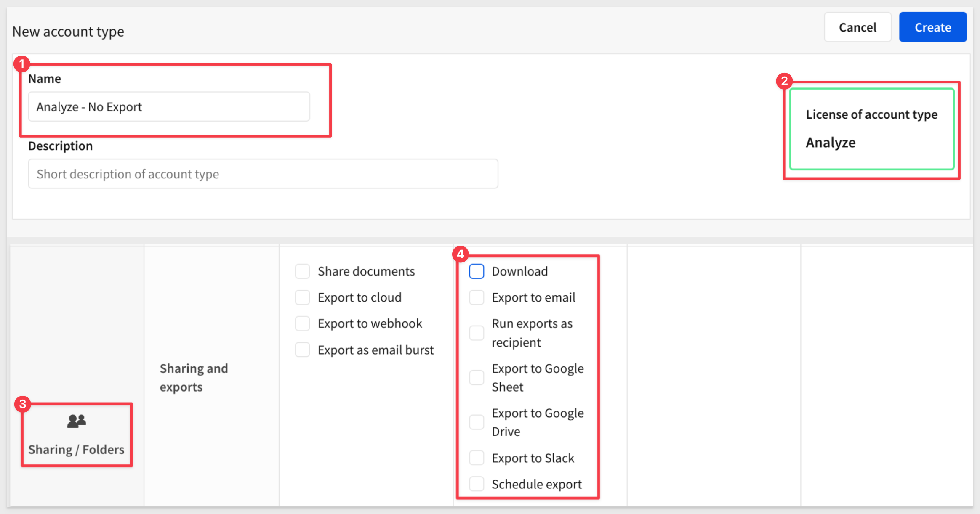Enable Export to Google Sheet

477,377
